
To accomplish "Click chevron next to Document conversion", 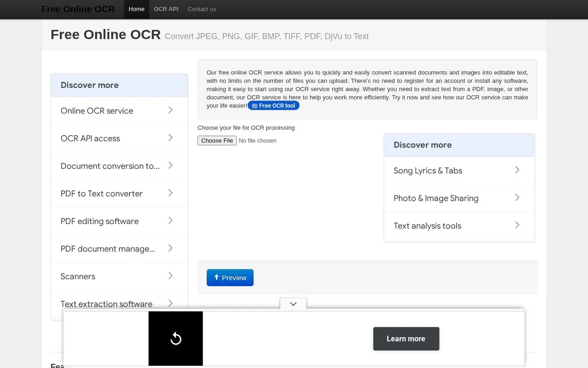I will coord(170,166).
